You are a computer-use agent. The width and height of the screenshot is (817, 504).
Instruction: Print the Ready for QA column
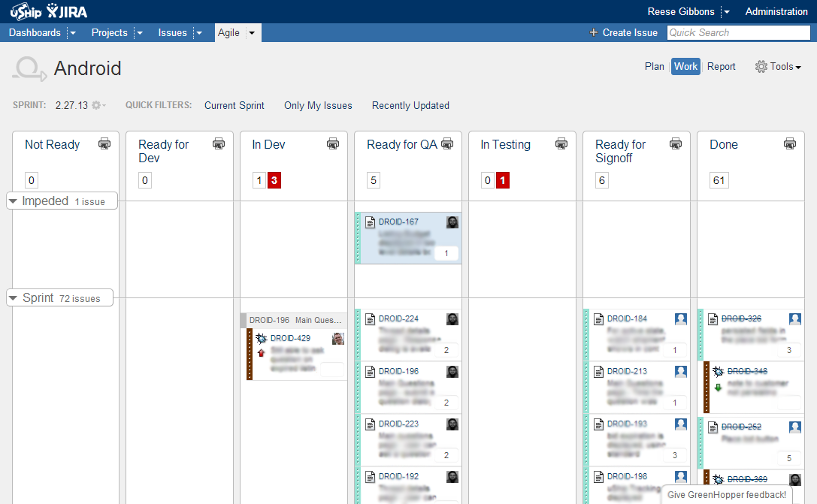(447, 143)
